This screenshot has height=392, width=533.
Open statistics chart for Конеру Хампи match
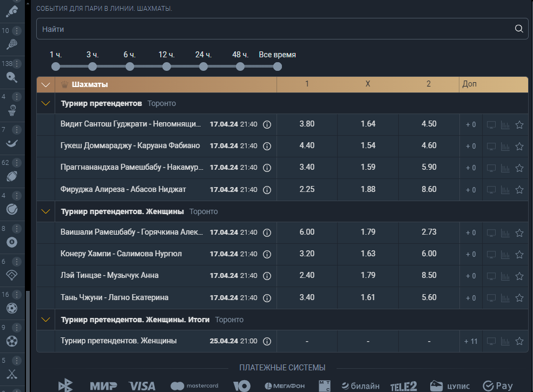tap(505, 255)
